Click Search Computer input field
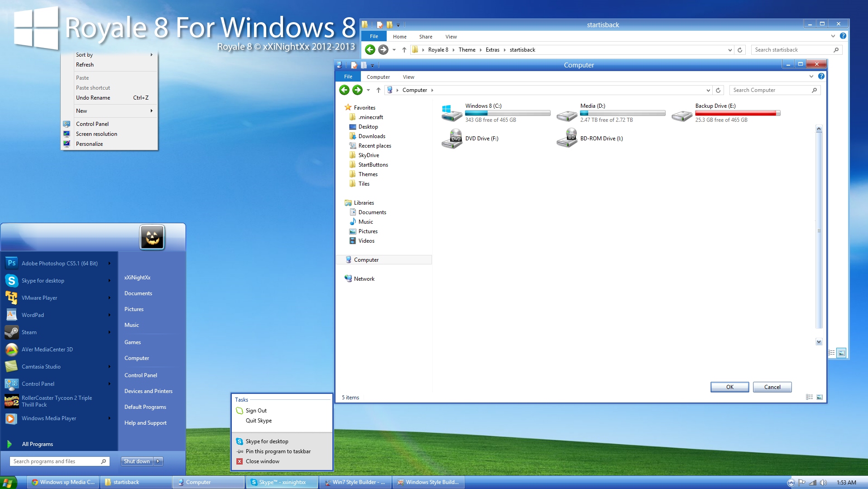 775,90
